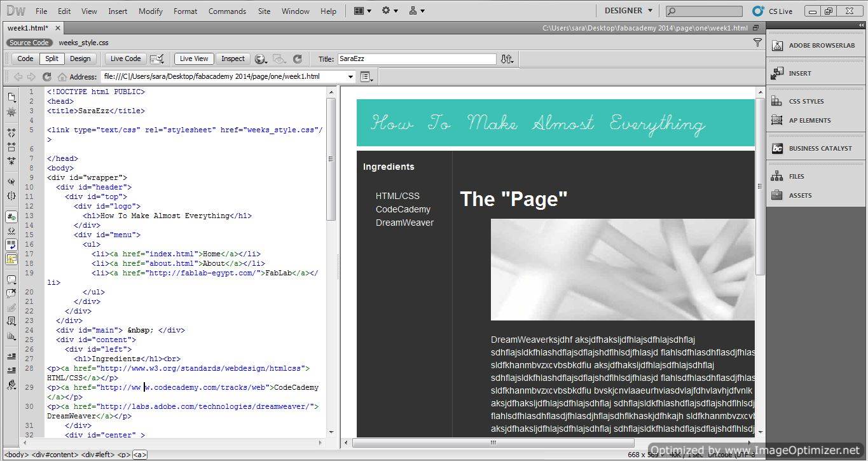This screenshot has width=868, height=461.
Task: Open Extend Dreamweaver gear dropdown
Action: tap(389, 11)
